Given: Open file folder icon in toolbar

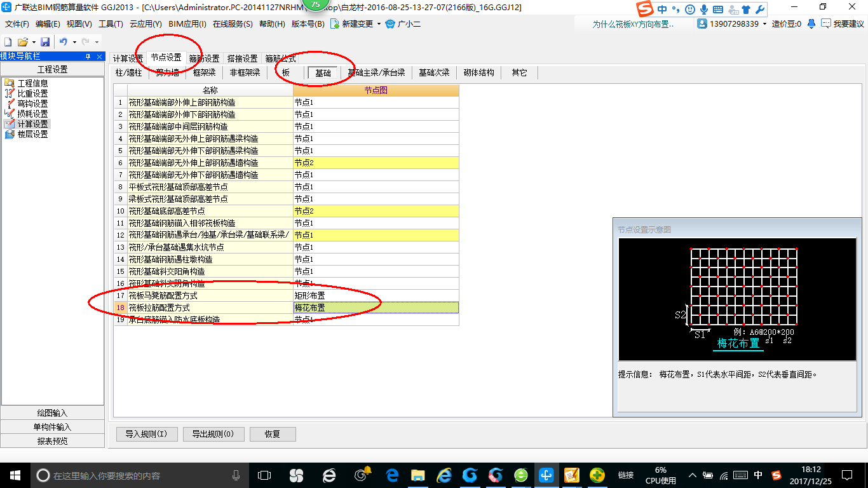Looking at the screenshot, I should (x=22, y=41).
